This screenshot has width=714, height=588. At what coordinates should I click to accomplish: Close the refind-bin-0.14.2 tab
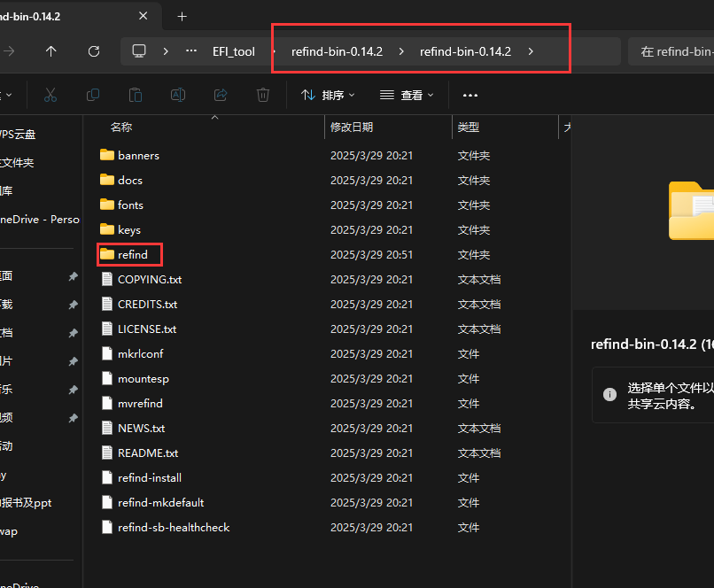(x=143, y=16)
